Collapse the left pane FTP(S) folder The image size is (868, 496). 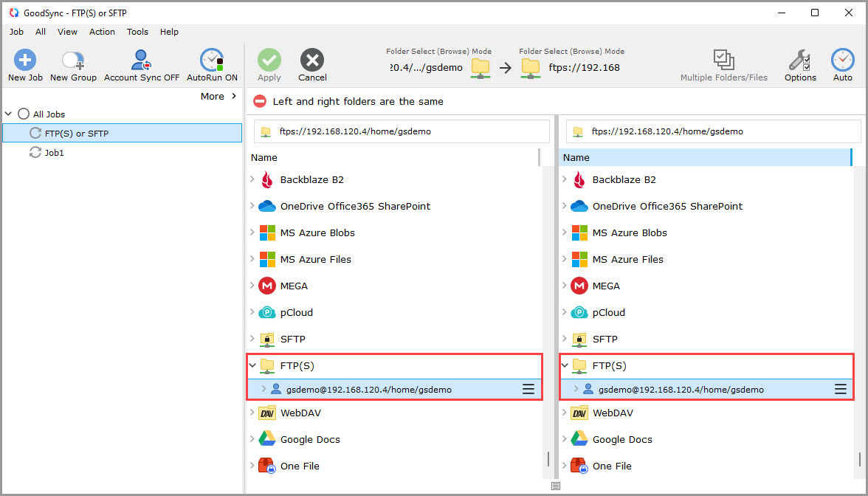tap(252, 365)
